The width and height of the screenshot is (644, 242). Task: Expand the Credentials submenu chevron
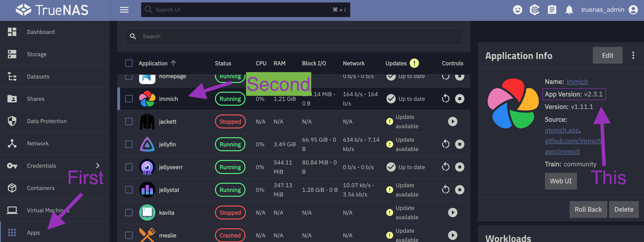click(98, 166)
